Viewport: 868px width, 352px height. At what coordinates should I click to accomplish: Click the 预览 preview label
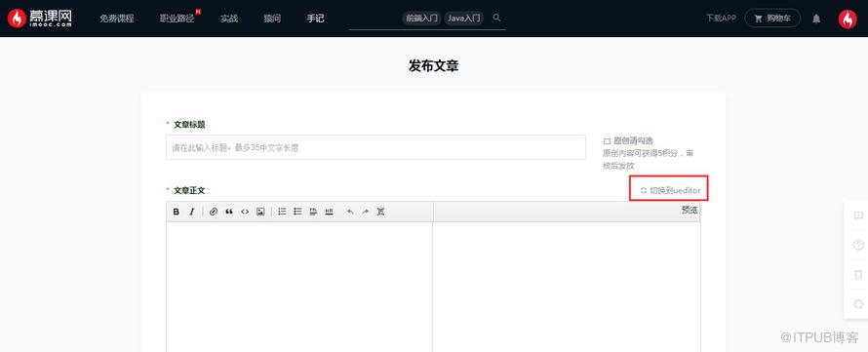pyautogui.click(x=690, y=210)
